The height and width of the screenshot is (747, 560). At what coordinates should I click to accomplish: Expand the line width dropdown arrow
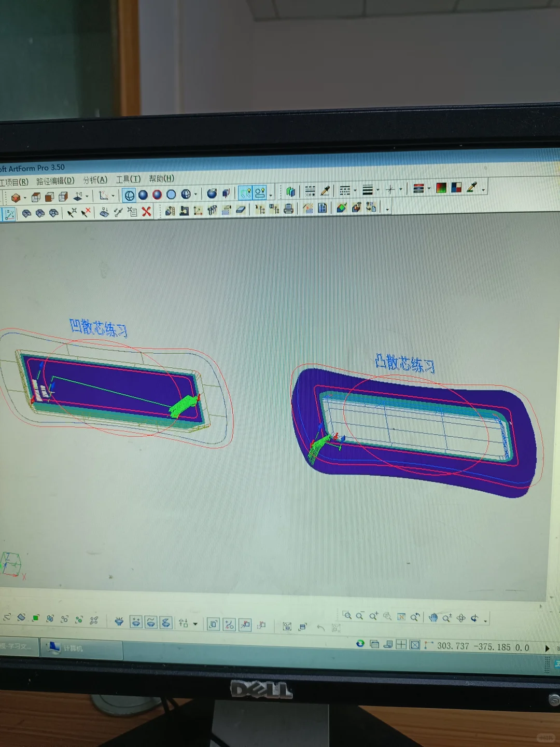pyautogui.click(x=377, y=190)
